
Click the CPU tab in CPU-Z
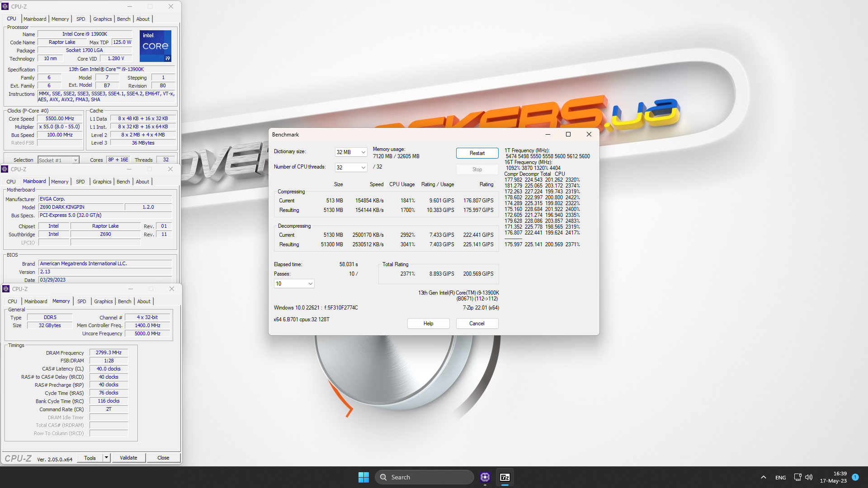11,19
